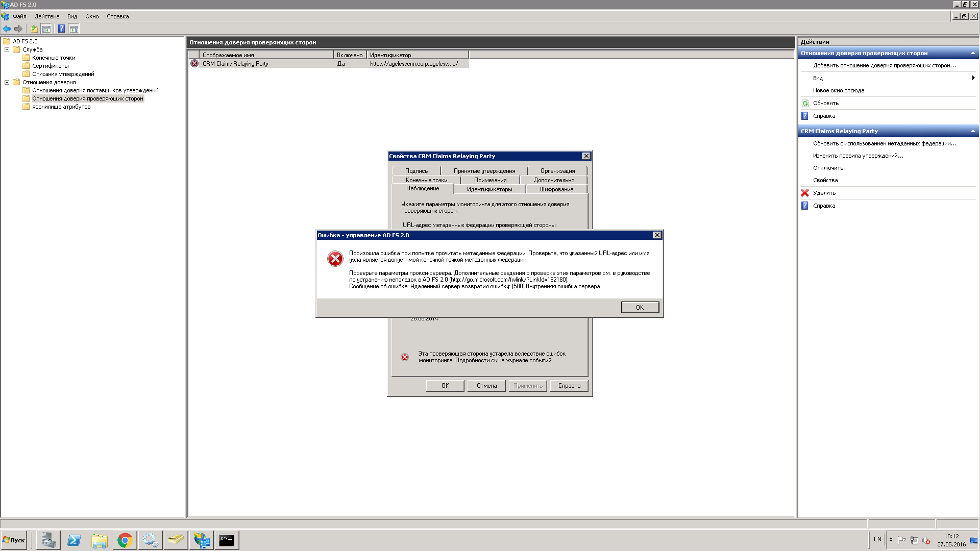The height and width of the screenshot is (551, 980).
Task: Toggle the console tree pane toolbar icon
Action: point(46,29)
